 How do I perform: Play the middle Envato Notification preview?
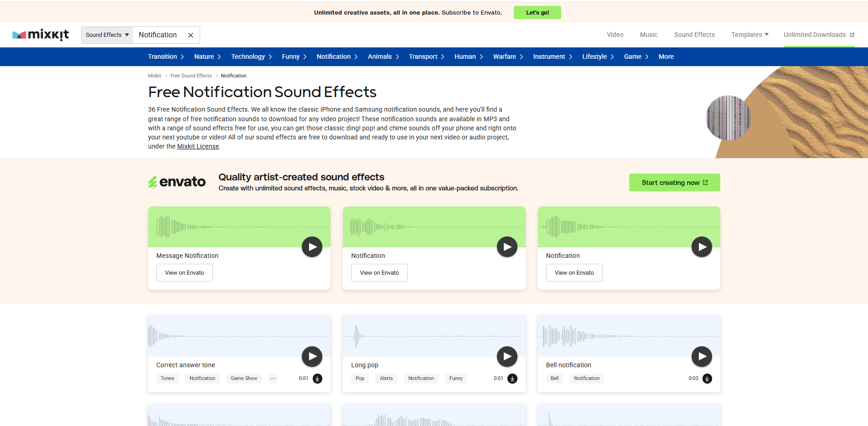(506, 246)
